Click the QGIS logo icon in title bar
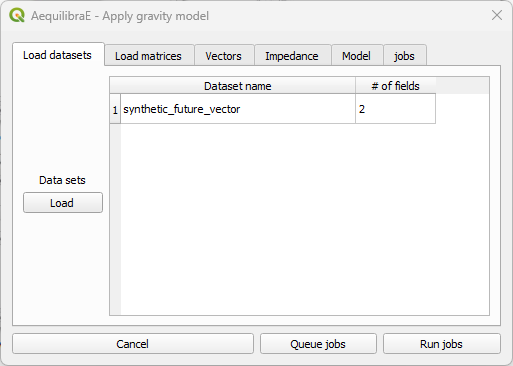The height and width of the screenshot is (366, 513). [x=17, y=15]
